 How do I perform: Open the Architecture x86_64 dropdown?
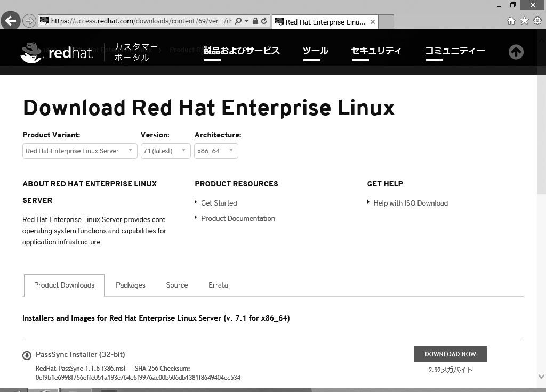216,151
